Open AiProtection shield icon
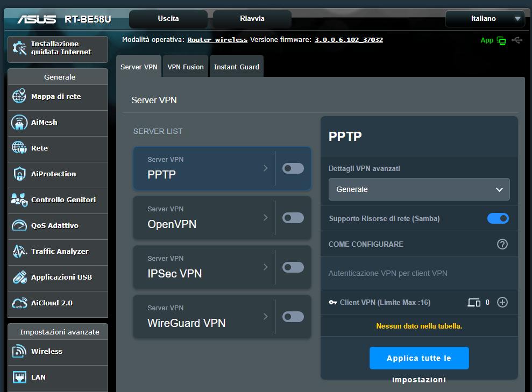532x392 pixels. [19, 174]
